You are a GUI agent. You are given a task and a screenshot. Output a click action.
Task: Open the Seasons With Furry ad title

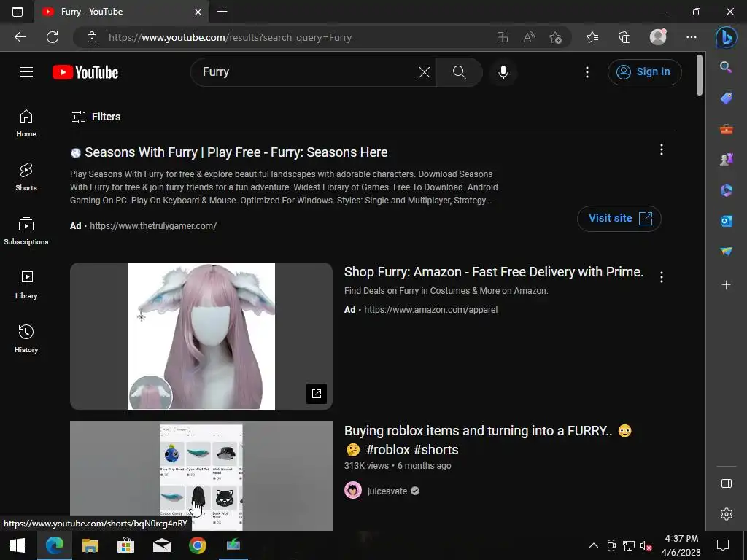[236, 152]
